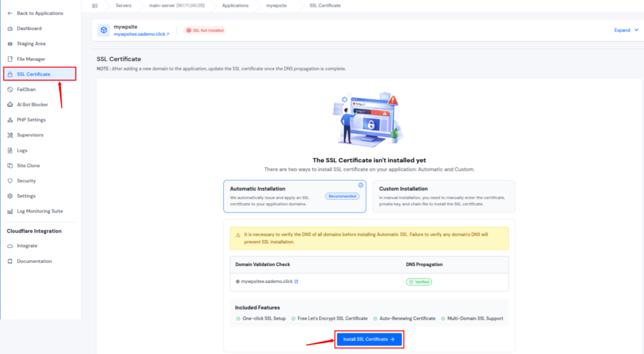Click the Free Let's Encrypt SSL Certificate feature
644x354 pixels.
click(x=330, y=318)
